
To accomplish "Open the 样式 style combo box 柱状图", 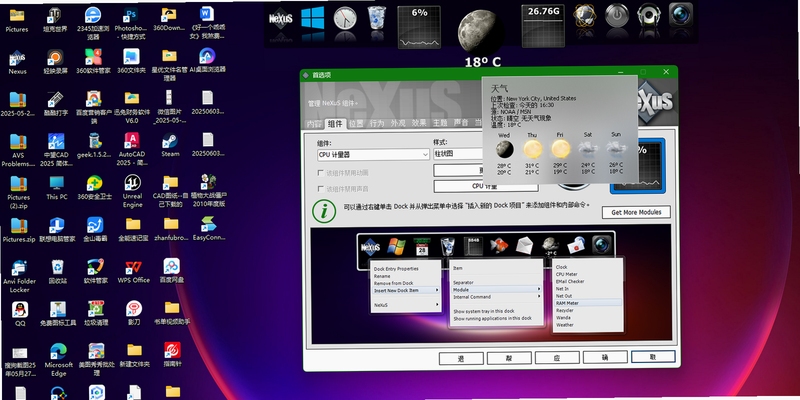I will click(x=458, y=154).
